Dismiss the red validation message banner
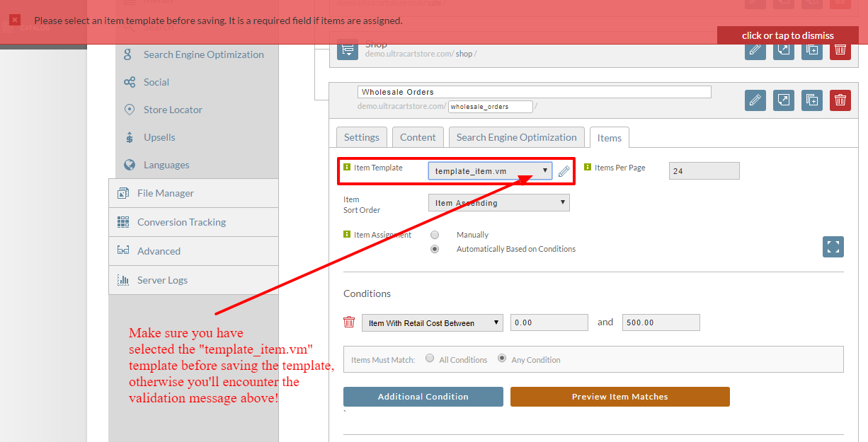 [x=787, y=35]
